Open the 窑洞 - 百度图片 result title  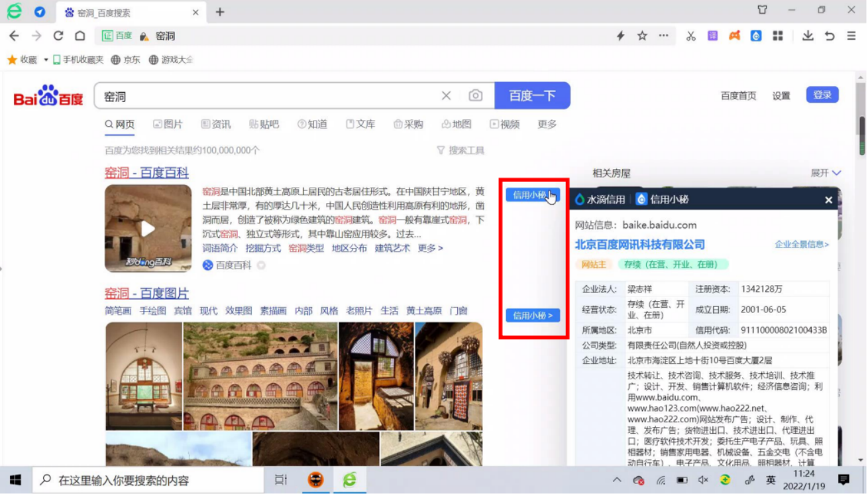(146, 293)
